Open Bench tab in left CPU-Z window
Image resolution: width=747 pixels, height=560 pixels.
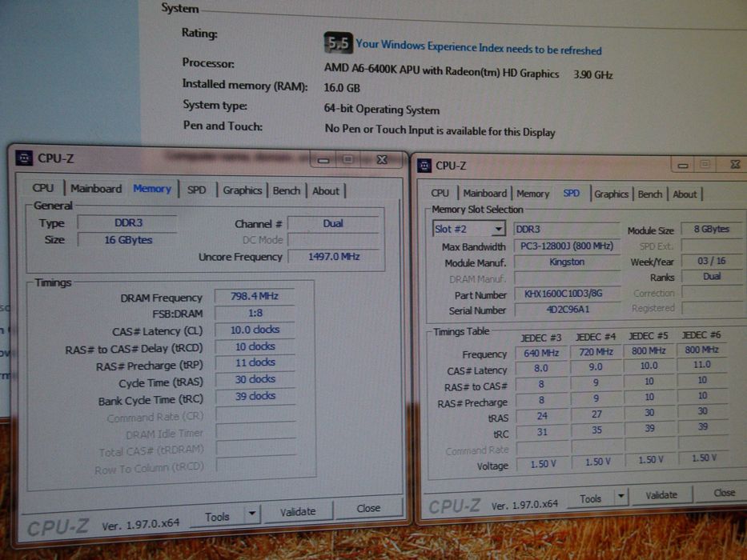coord(287,191)
